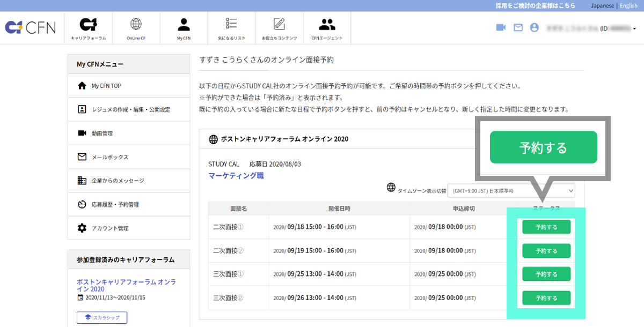Click the camera icon beside 動画管理
This screenshot has width=644, height=327.
pos(82,133)
